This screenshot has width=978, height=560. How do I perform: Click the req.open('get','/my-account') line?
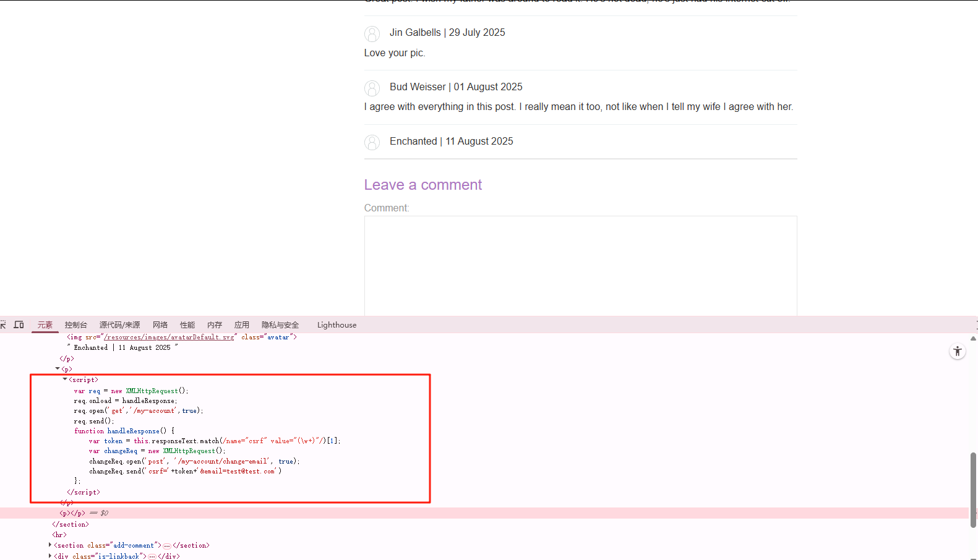(139, 410)
